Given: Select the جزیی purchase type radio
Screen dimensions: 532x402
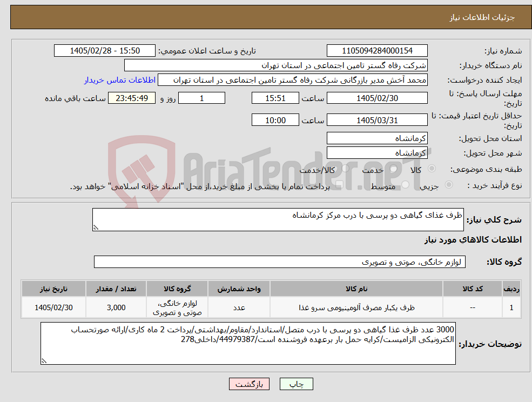Looking at the screenshot, I should [448, 185].
